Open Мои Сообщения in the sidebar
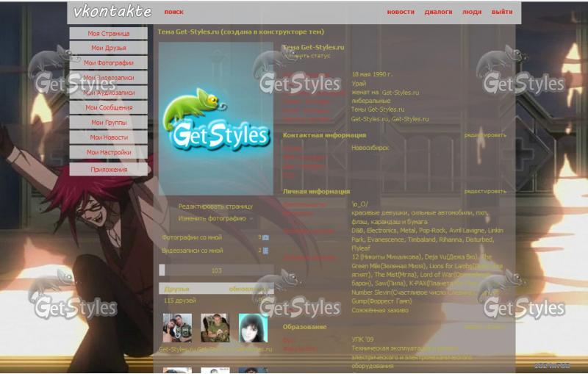Viewport: 588px width, 374px height. 109,108
